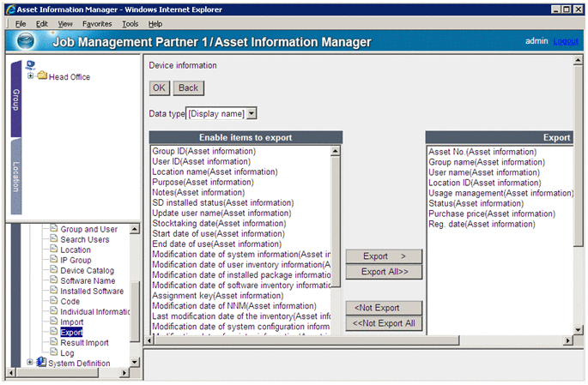Click the Back button
The width and height of the screenshot is (588, 385).
coord(188,88)
